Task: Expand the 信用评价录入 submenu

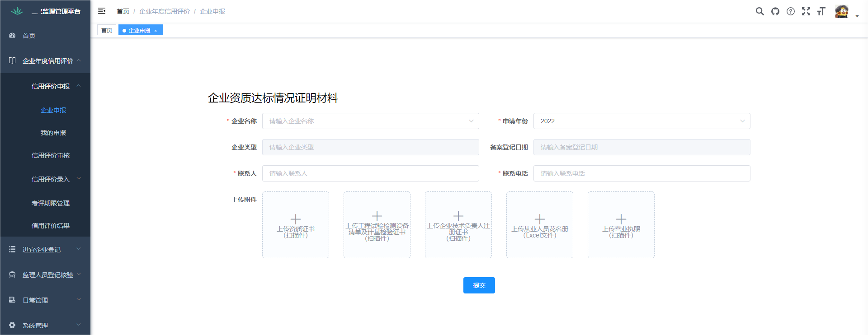Action: (51, 179)
